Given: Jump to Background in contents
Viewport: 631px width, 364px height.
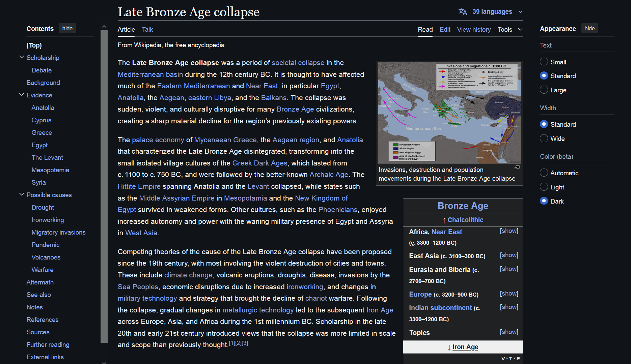Looking at the screenshot, I should coord(43,83).
